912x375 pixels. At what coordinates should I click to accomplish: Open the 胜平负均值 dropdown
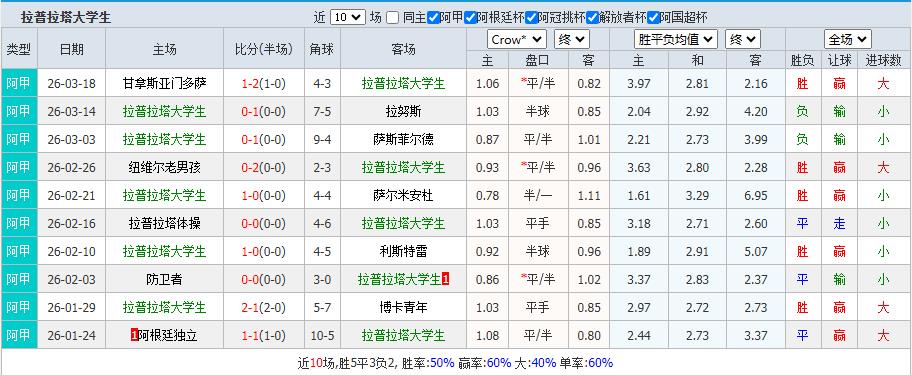point(675,40)
